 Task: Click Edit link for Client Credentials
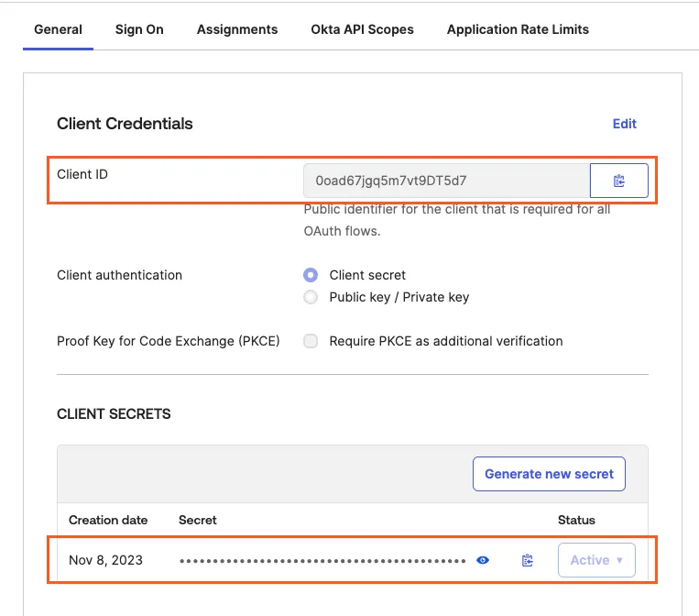624,124
